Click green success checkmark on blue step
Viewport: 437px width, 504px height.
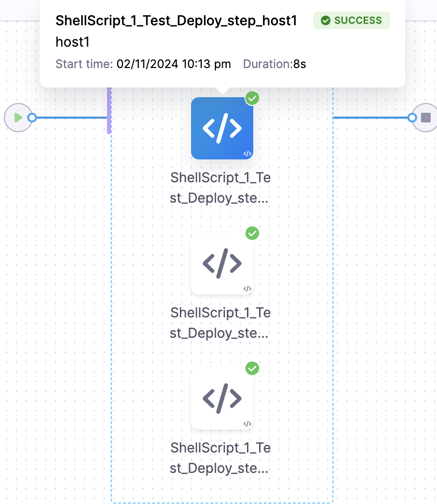tap(252, 99)
